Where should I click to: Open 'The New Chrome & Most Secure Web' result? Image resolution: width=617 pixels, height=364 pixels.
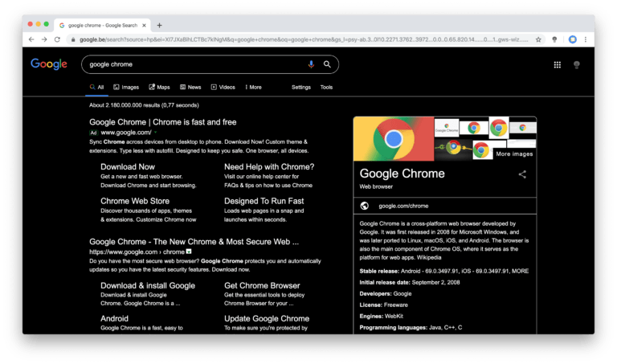(194, 242)
